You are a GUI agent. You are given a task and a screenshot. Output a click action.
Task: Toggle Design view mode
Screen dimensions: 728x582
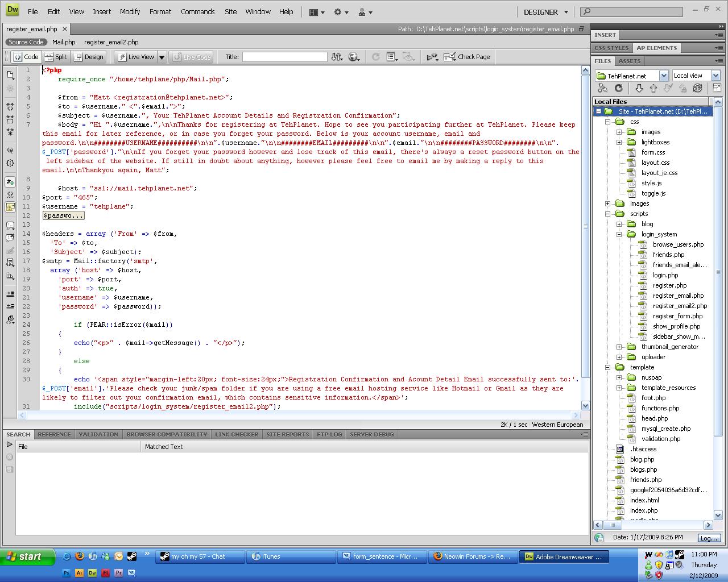(89, 56)
